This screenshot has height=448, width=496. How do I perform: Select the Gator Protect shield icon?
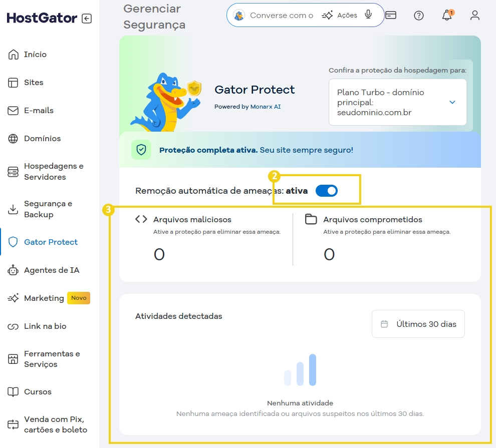(13, 242)
